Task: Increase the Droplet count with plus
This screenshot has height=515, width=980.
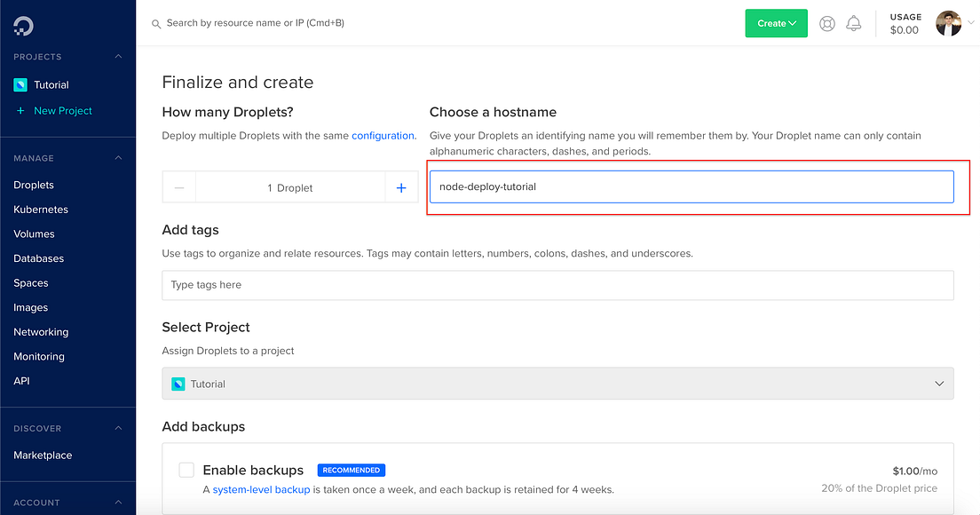Action: 401,187
